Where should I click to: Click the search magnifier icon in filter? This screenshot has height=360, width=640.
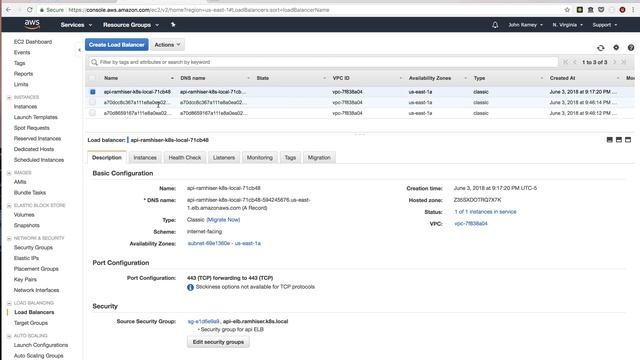94,62
